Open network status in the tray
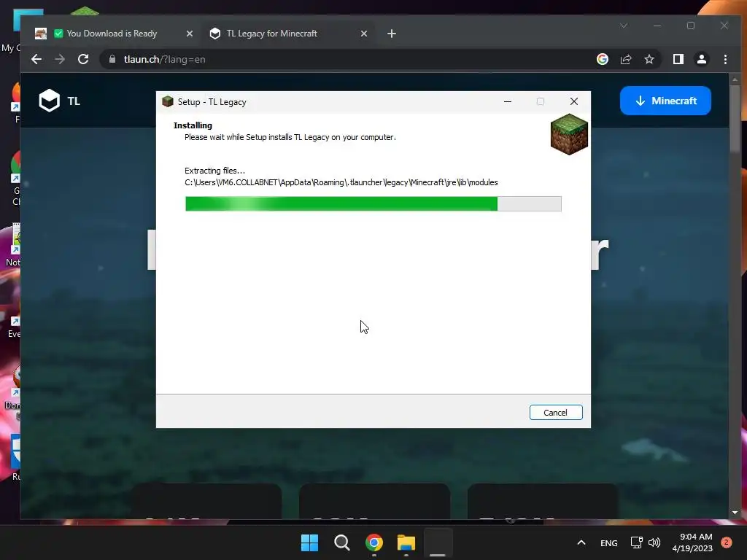Viewport: 747px width, 560px height. [636, 542]
